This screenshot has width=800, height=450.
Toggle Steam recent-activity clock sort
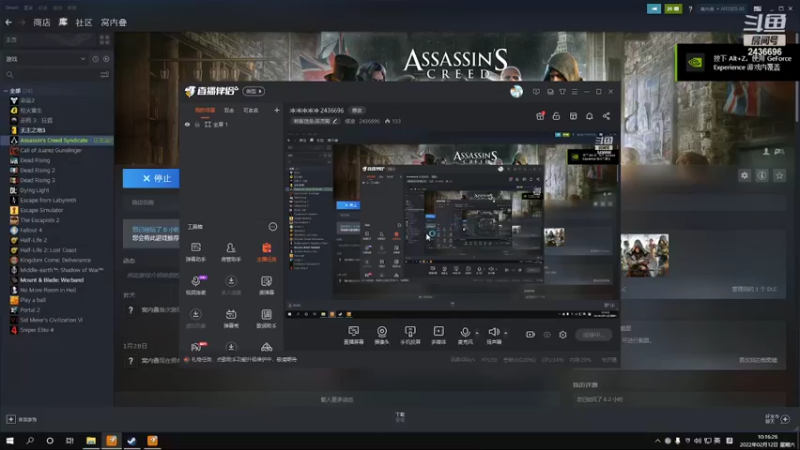95,59
